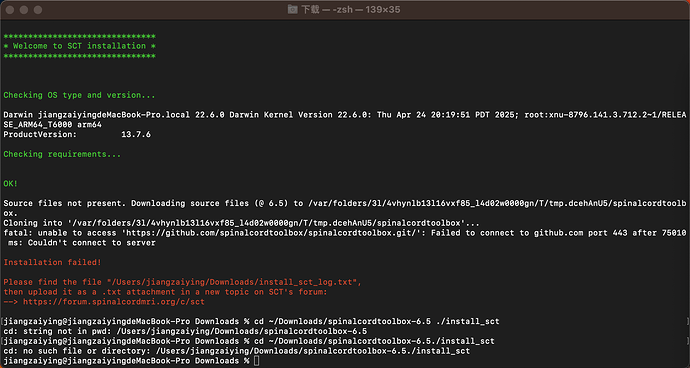The image size is (690, 368).
Task: Click the first cd spinalcordtoolbox-6.5 ./install_sct command
Action: click(x=377, y=321)
